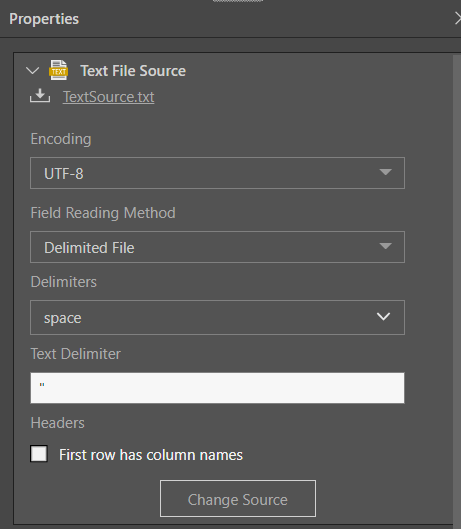
Task: Click the download icon beside TextSource.txt
Action: 40,95
